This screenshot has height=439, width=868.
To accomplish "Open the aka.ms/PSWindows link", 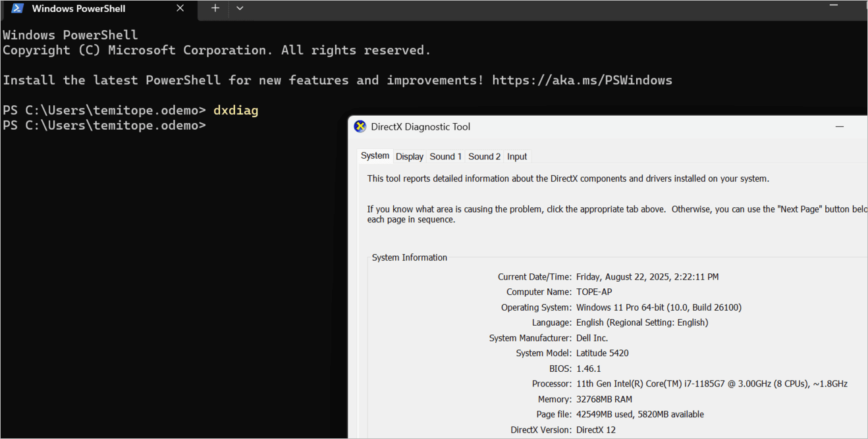I will point(582,80).
